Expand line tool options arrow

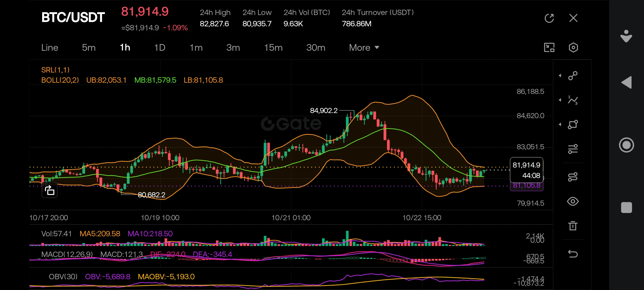pos(560,76)
